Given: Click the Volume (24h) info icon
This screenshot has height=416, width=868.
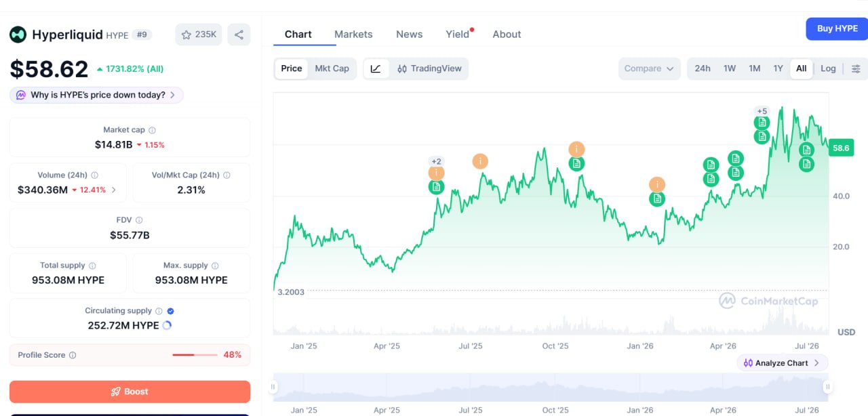Looking at the screenshot, I should 94,175.
